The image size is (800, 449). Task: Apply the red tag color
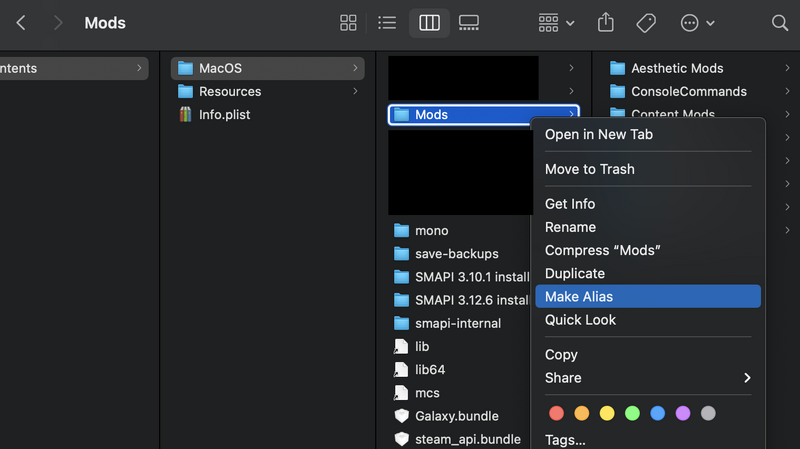[x=556, y=413]
